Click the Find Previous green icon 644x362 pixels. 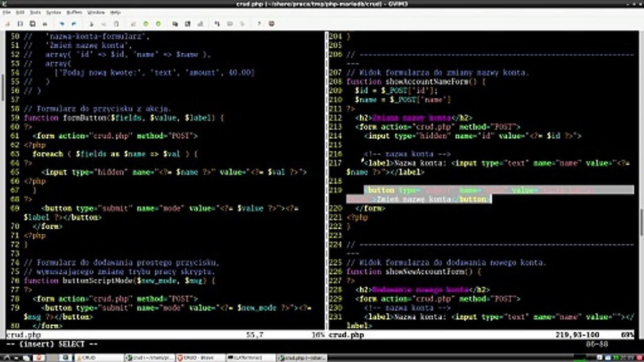pyautogui.click(x=158, y=24)
